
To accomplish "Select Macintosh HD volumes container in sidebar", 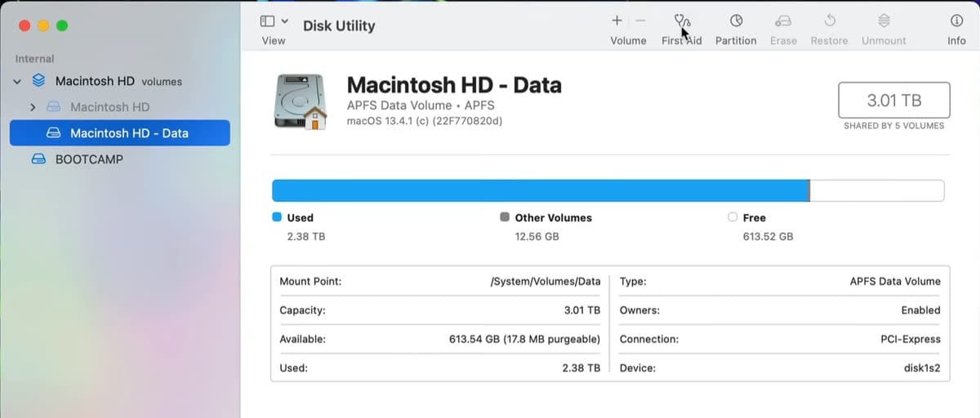I will point(118,81).
